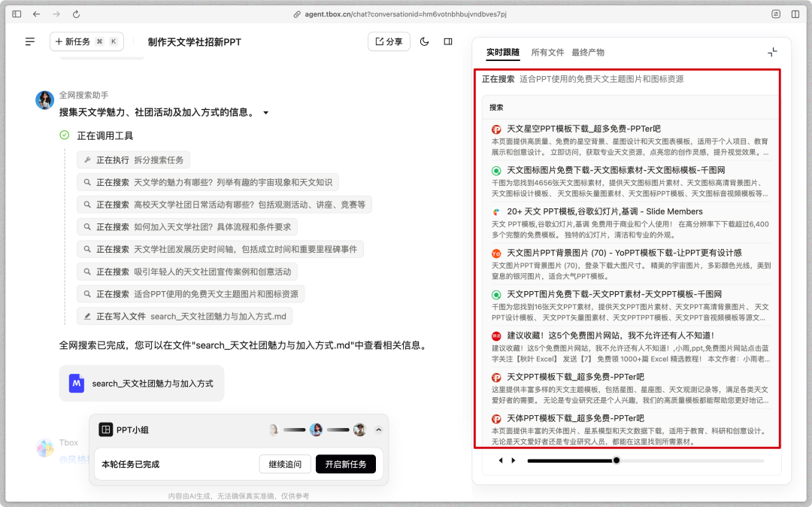
Task: Open result 天文图标图片免费下载-天文图标素材 千图网
Action: click(616, 170)
